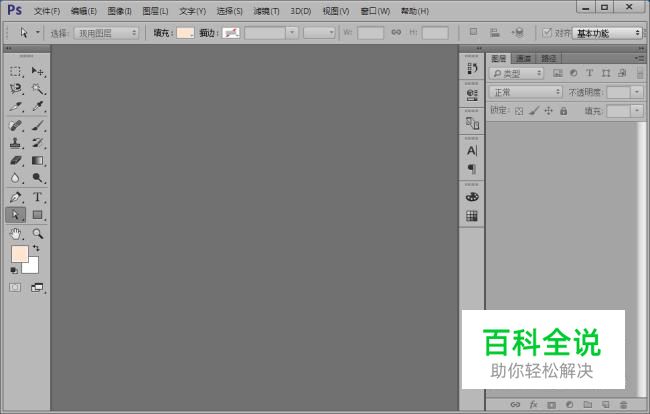Select the Move tool in toolbox

[x=38, y=72]
